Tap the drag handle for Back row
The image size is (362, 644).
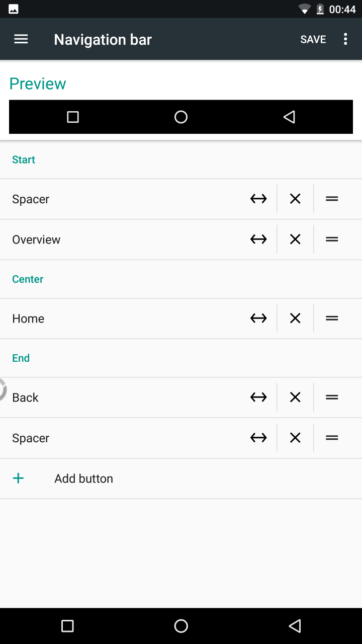point(332,397)
